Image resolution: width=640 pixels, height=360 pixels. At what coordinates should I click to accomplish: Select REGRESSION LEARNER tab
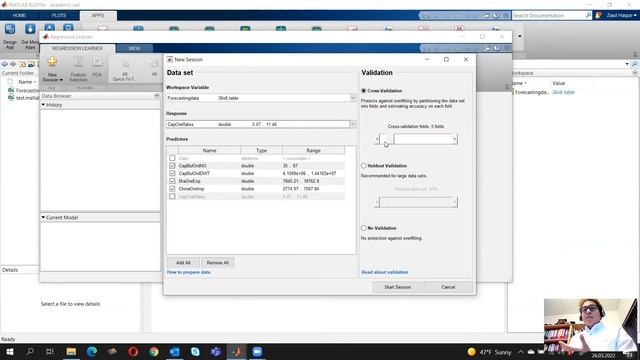[77, 48]
